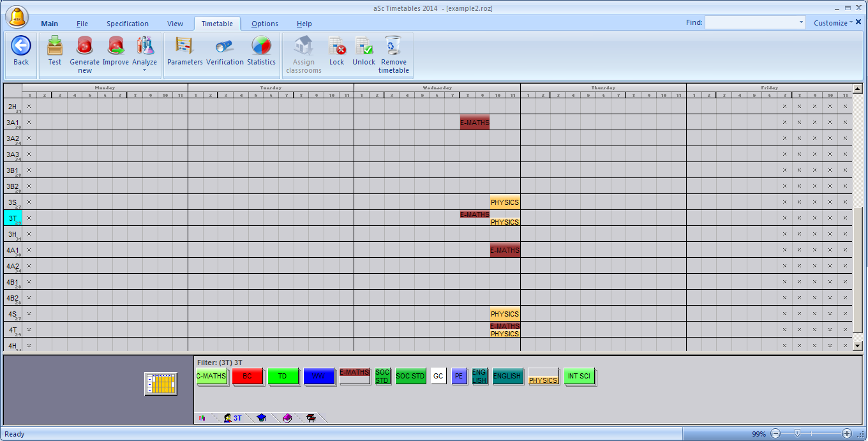Viewport: 868px width, 441px height.
Task: Open the Statistics pie chart
Action: 261,47
